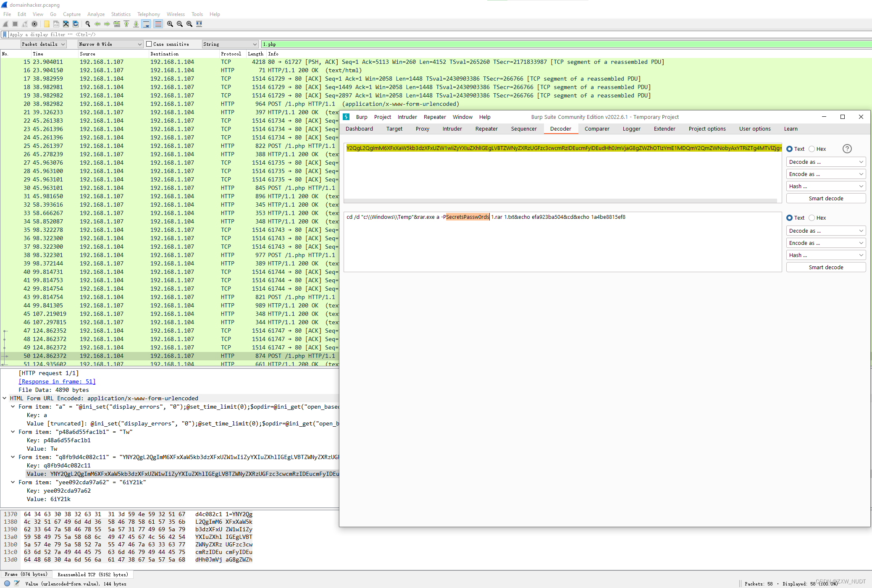Click Go to specified packet icon
872x588 pixels.
[x=117, y=24]
